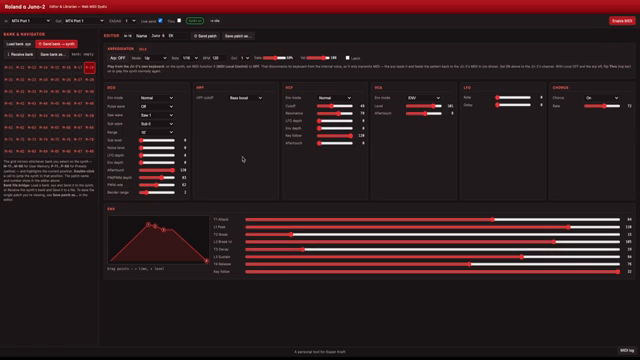640x360 pixels.
Task: Adjust the DCO PW/PWM depth slider
Action: [157, 178]
